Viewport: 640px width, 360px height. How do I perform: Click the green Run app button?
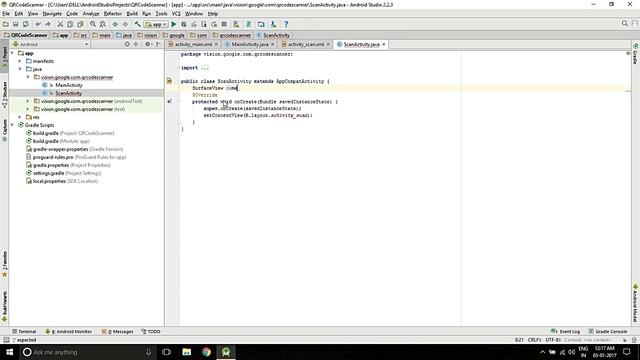[x=174, y=24]
